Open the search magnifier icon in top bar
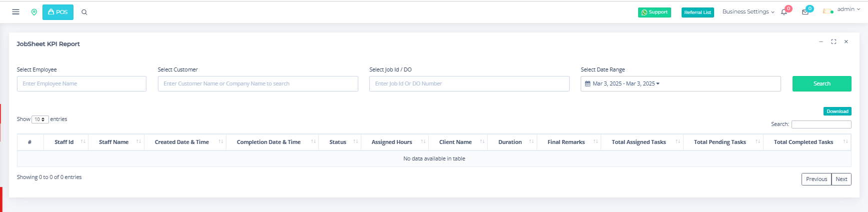 tap(84, 12)
